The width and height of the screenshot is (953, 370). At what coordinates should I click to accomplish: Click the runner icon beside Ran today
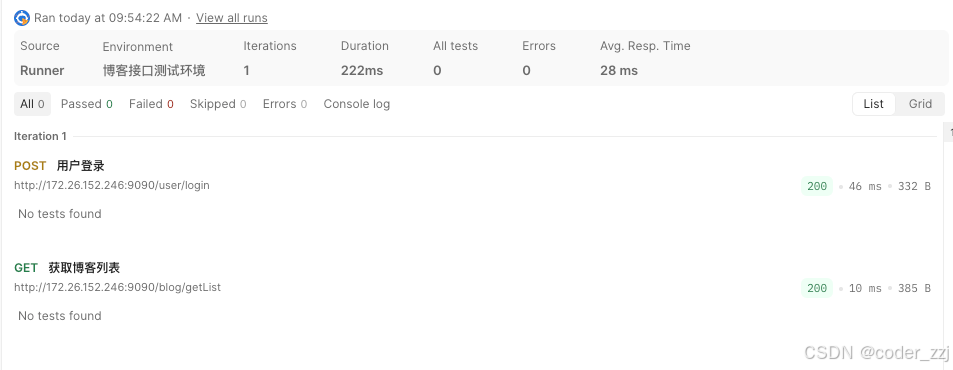22,18
